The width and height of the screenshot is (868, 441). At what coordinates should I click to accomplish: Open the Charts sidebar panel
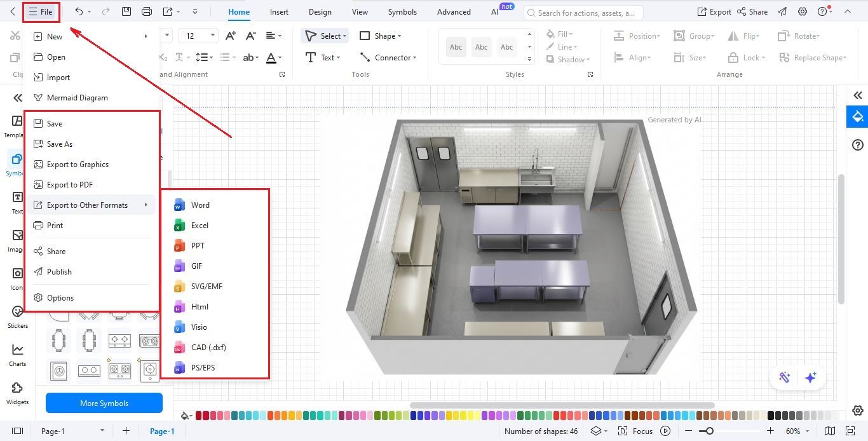pyautogui.click(x=18, y=355)
